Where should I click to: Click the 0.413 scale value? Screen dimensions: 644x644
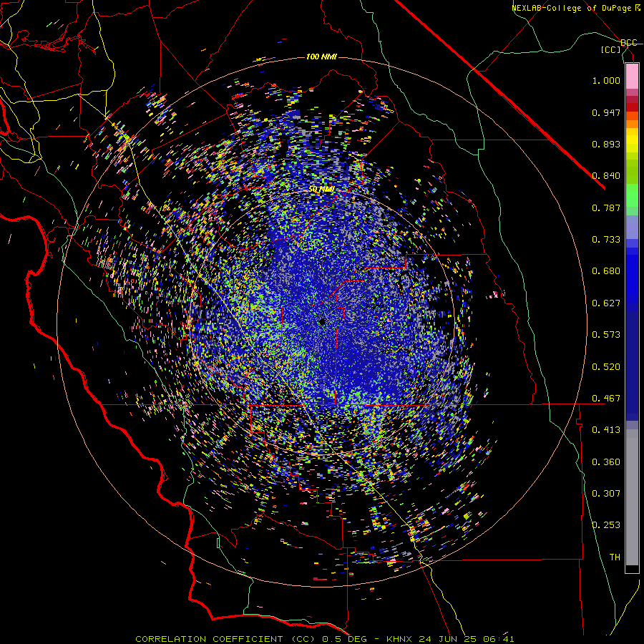606,430
